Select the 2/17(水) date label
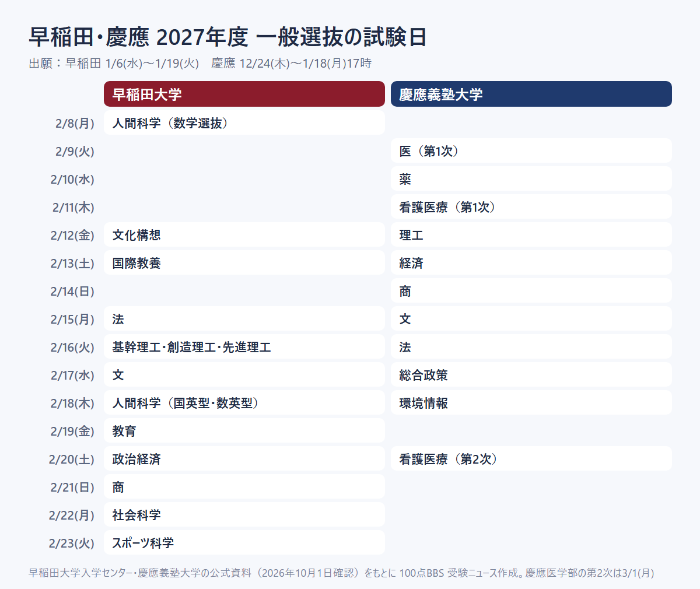The width and height of the screenshot is (700, 589). click(72, 375)
